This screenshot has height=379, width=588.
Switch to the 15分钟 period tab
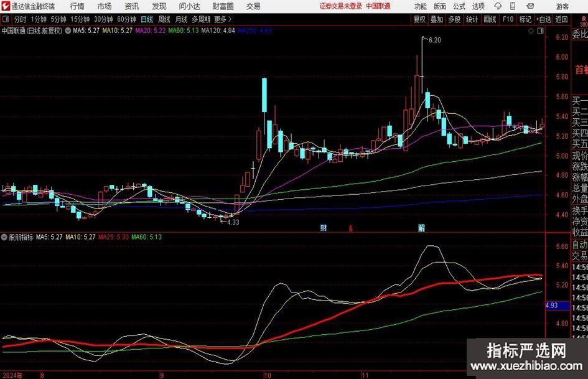pos(80,19)
